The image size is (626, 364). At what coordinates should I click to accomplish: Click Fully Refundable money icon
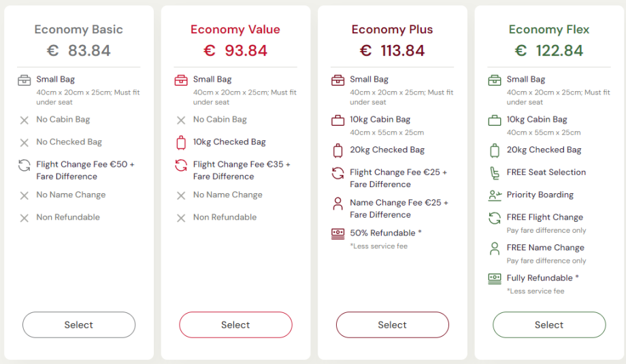click(x=495, y=278)
